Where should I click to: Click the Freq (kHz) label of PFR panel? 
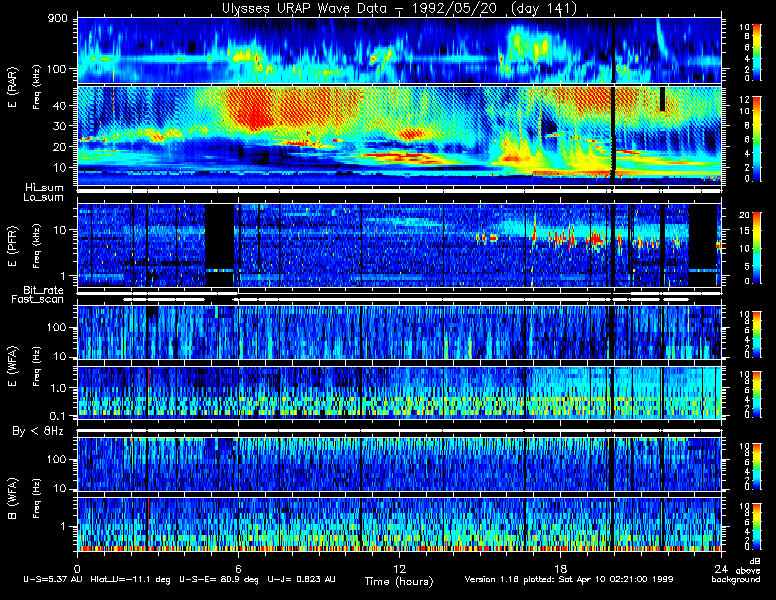(x=36, y=246)
